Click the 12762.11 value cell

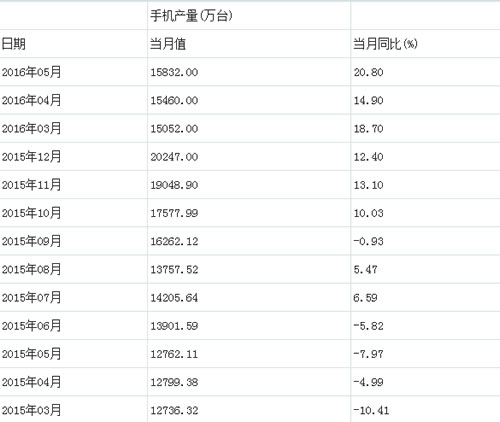[174, 354]
